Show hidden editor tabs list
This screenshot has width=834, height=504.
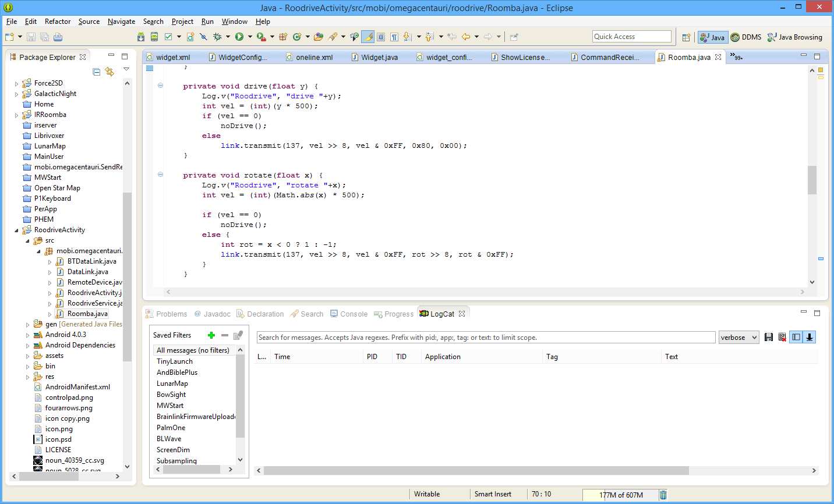click(738, 57)
